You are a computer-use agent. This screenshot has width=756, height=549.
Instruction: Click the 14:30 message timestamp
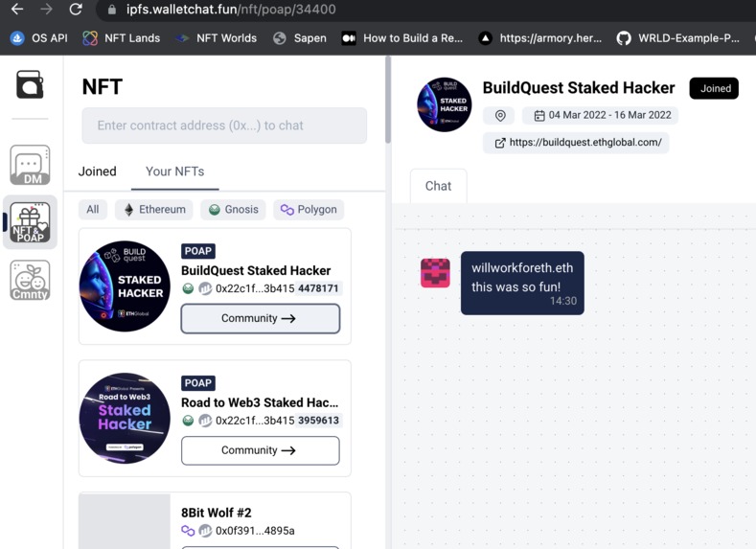(x=563, y=301)
